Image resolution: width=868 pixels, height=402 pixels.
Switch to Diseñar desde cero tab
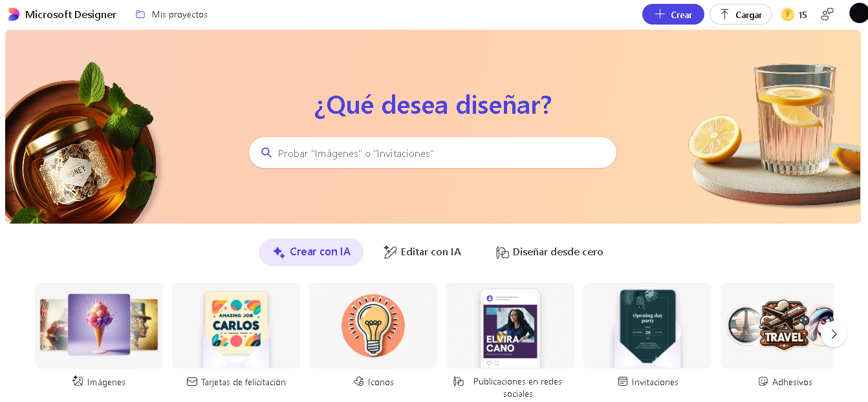(x=549, y=252)
